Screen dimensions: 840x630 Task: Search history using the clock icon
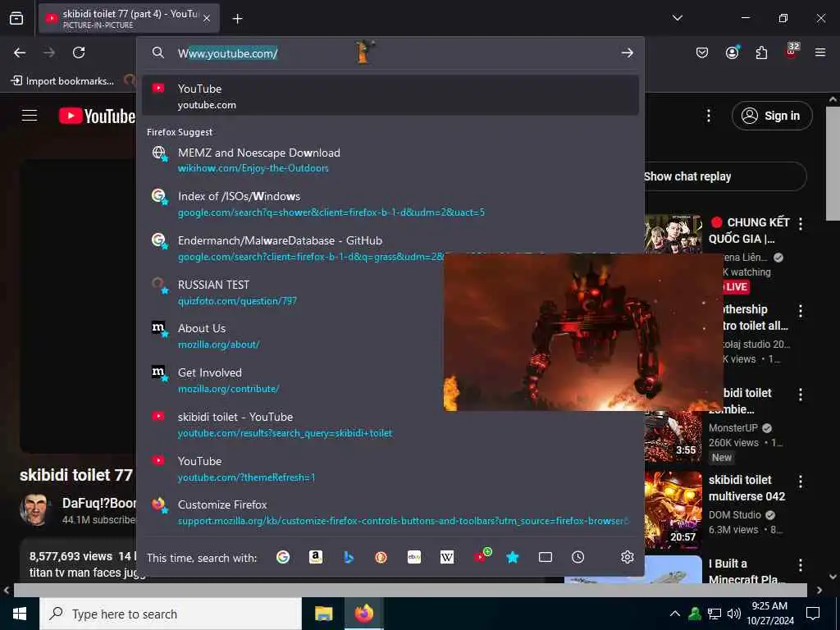[578, 557]
